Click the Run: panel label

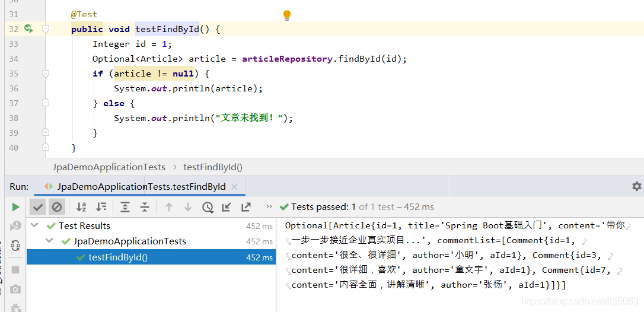(x=20, y=187)
